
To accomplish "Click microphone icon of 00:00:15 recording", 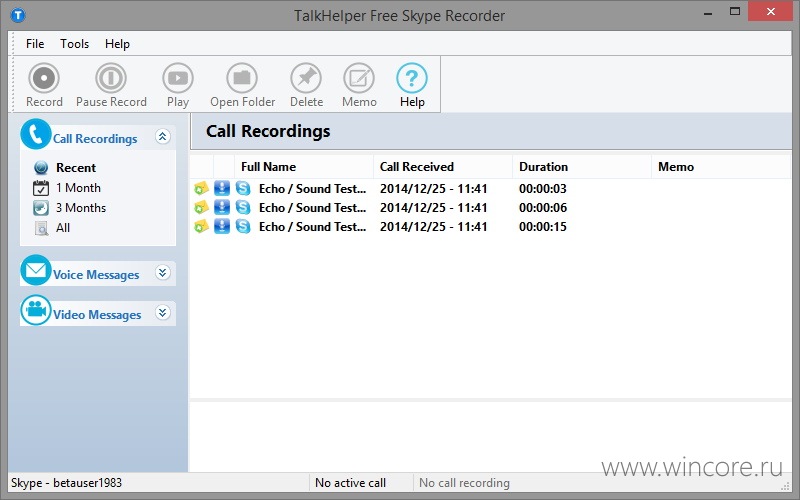I will 222,226.
